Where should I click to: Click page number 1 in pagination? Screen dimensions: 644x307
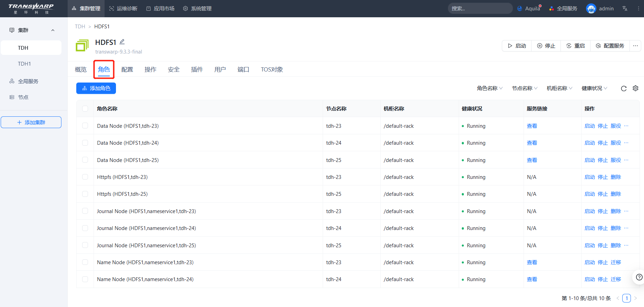[626, 298]
